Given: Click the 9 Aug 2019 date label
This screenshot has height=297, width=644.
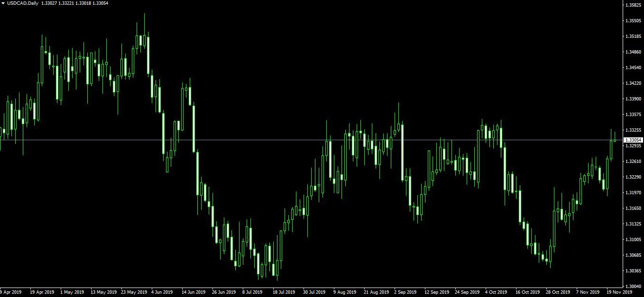Looking at the screenshot, I should pos(345,292).
